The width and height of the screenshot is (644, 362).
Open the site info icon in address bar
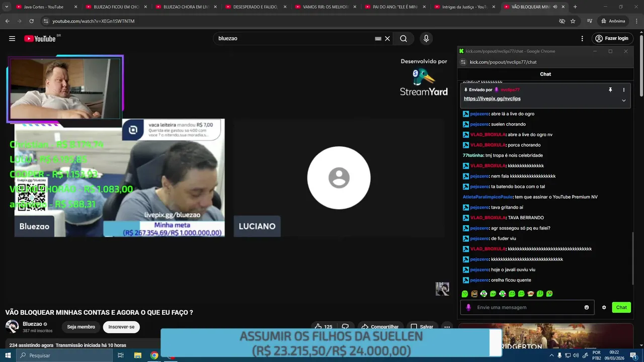46,21
